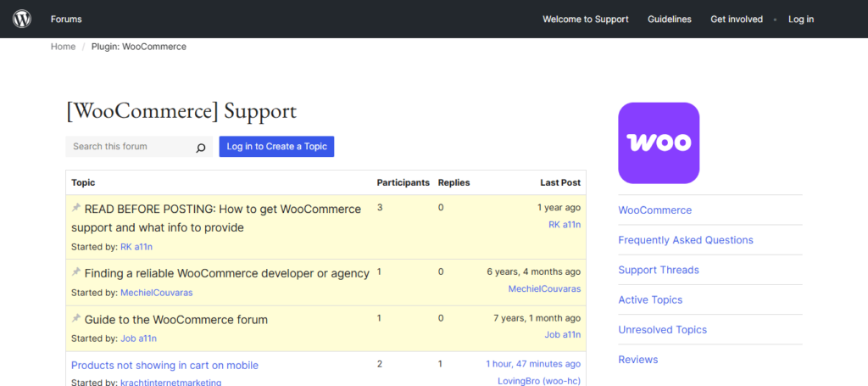Screen dimensions: 868x386
Task: Click the search magnifier icon
Action: pyautogui.click(x=201, y=148)
